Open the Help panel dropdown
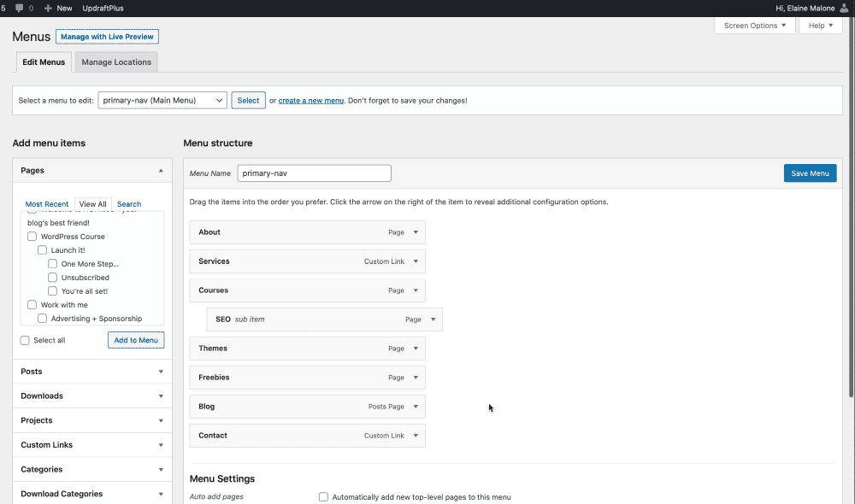Image resolution: width=855 pixels, height=504 pixels. pos(821,26)
